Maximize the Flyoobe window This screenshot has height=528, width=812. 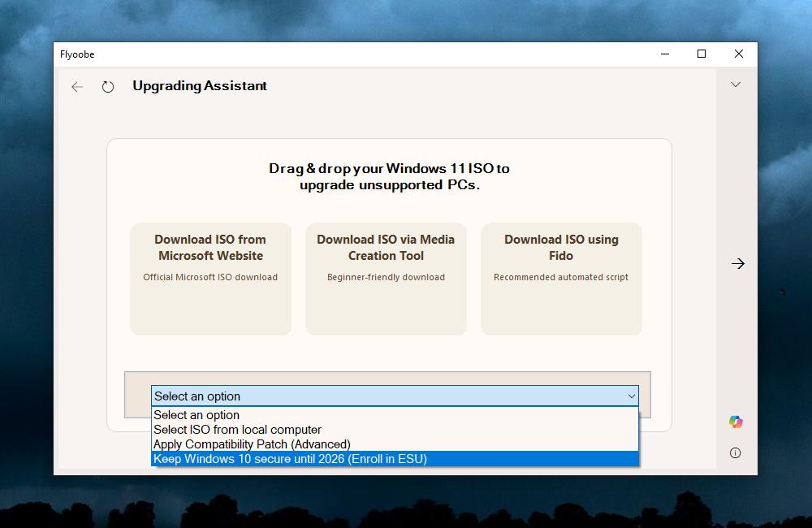[x=702, y=54]
